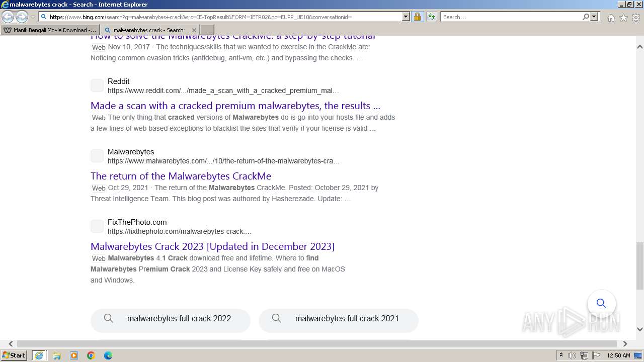The height and width of the screenshot is (362, 644).
Task: Go back with the browser Back arrow
Action: pos(8,17)
